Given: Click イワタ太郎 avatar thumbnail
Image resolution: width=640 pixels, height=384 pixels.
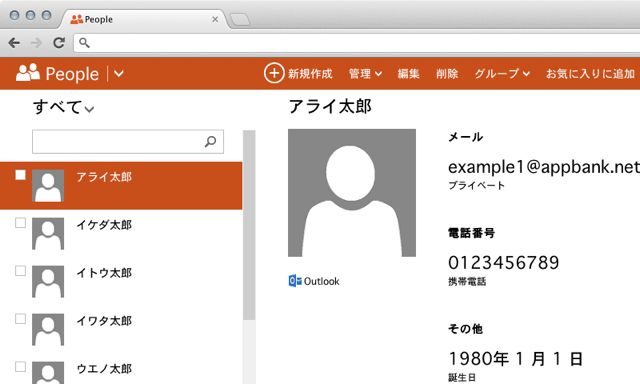Looking at the screenshot, I should point(48,329).
